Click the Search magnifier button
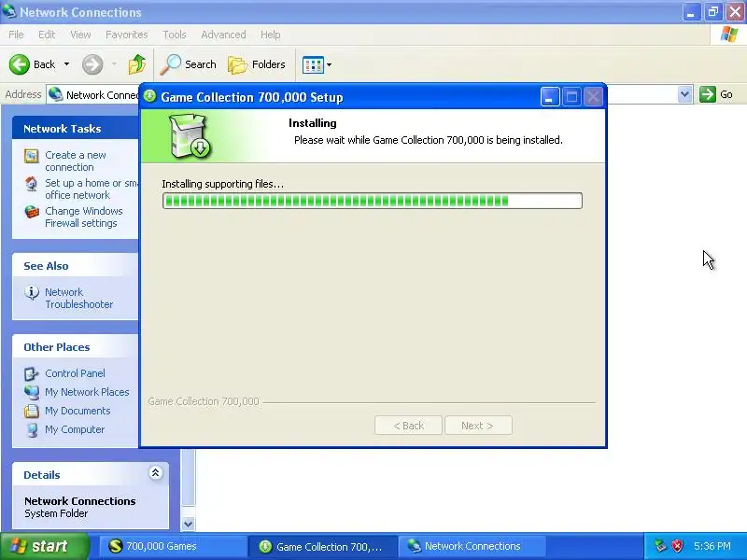The height and width of the screenshot is (560, 747). (x=189, y=64)
